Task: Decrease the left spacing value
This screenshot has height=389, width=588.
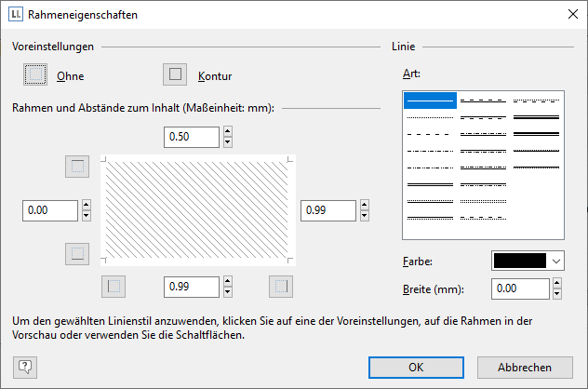Action: [87, 216]
